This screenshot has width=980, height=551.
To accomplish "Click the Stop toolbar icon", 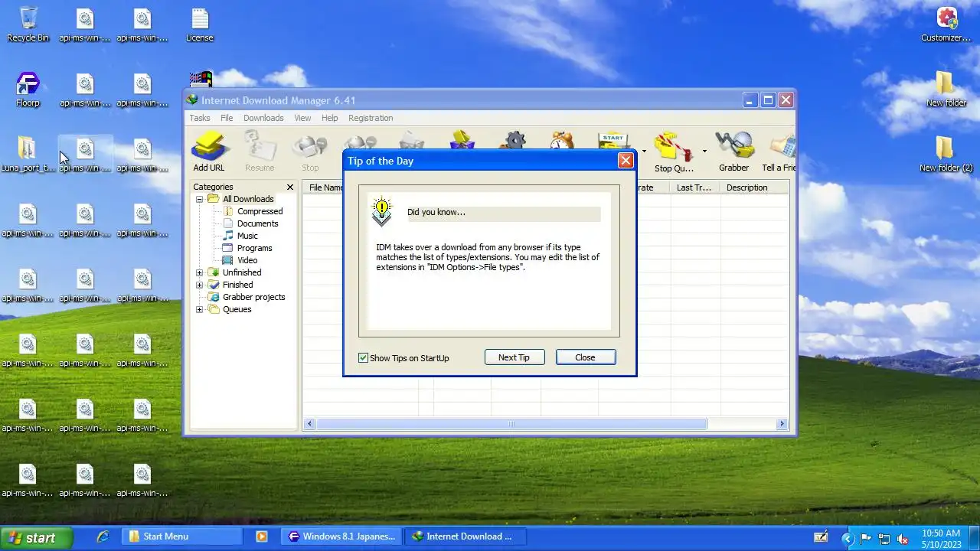I will pos(310,152).
